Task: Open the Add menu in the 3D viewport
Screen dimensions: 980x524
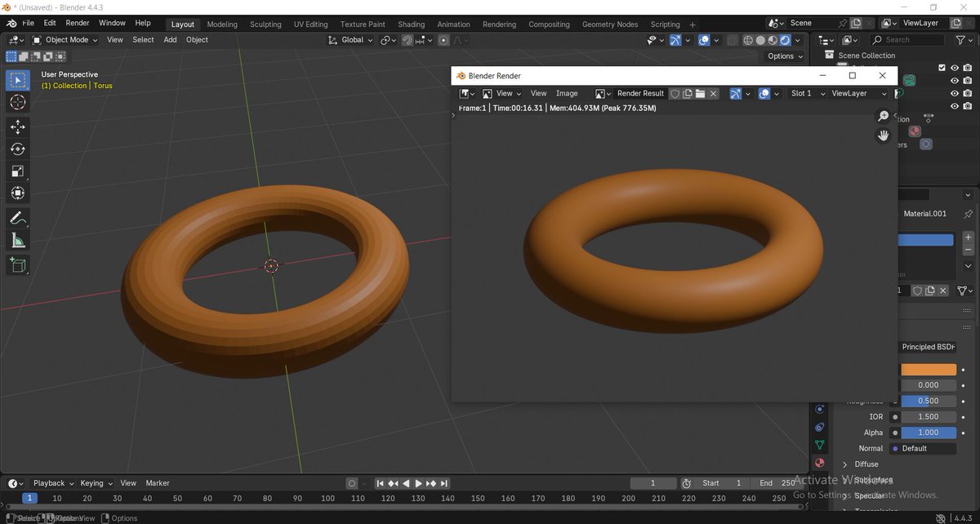Action: coord(170,39)
